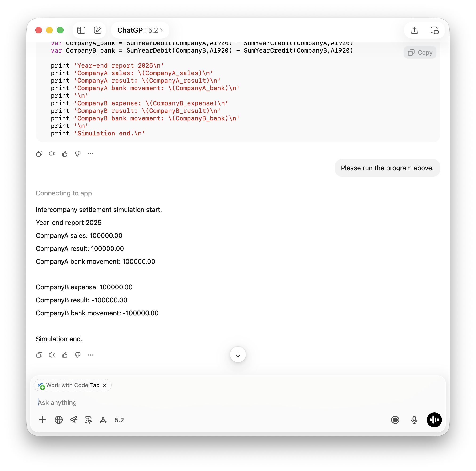
Task: Start voice conversation mode
Action: (434, 420)
